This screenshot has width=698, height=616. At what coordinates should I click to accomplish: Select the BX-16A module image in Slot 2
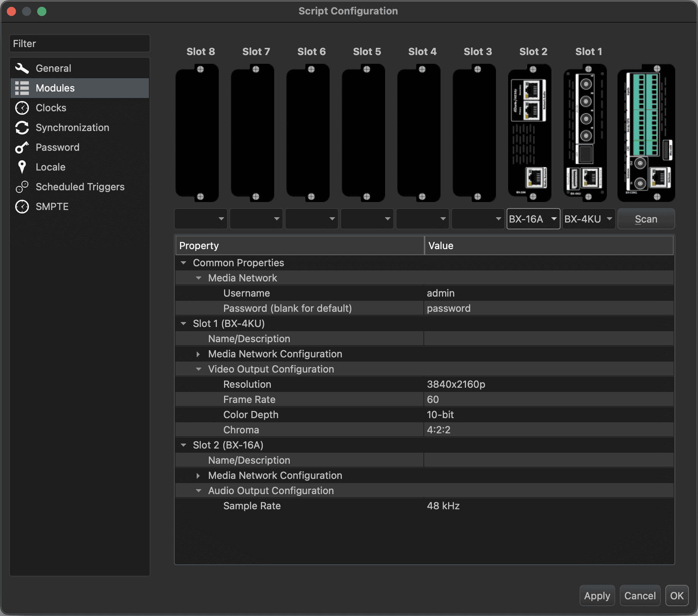point(529,133)
